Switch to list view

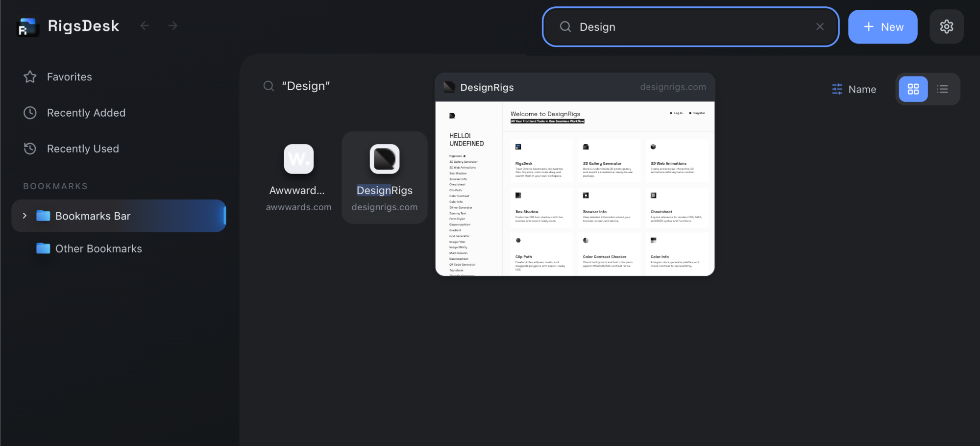point(942,89)
